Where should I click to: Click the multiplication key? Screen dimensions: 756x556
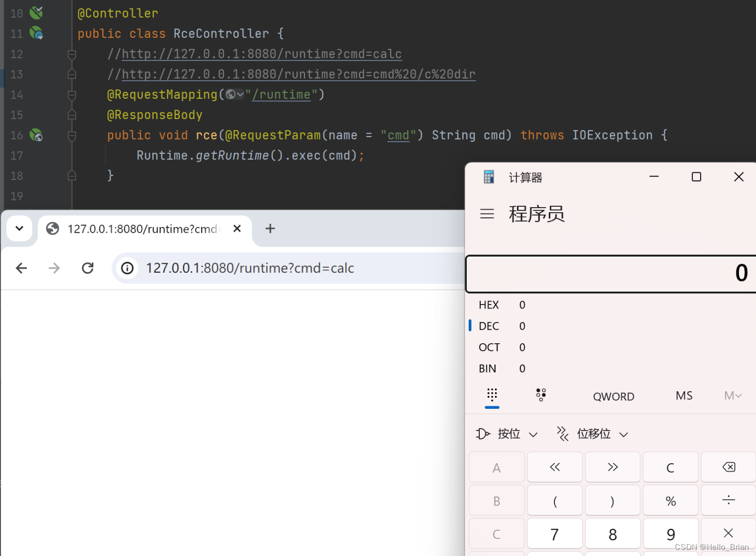729,533
